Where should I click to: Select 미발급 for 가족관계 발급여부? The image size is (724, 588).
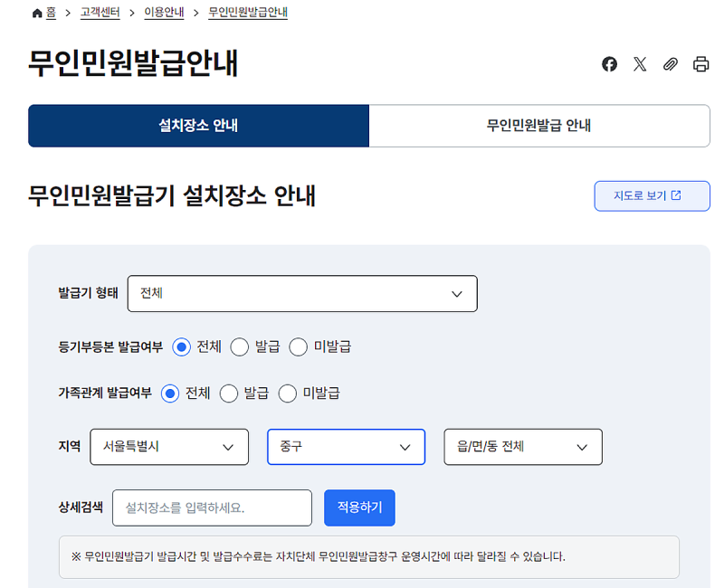287,394
